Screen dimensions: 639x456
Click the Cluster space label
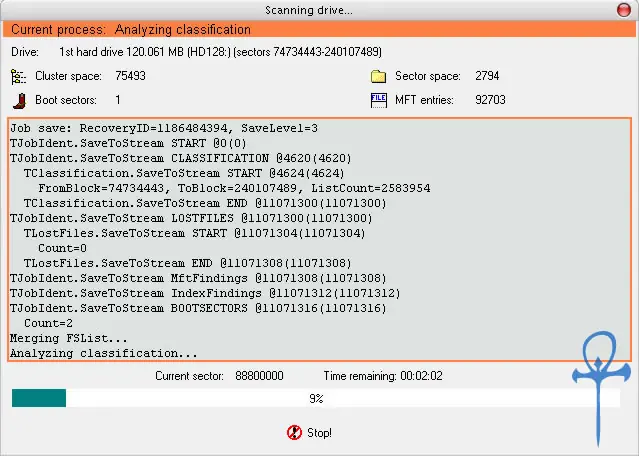click(68, 76)
